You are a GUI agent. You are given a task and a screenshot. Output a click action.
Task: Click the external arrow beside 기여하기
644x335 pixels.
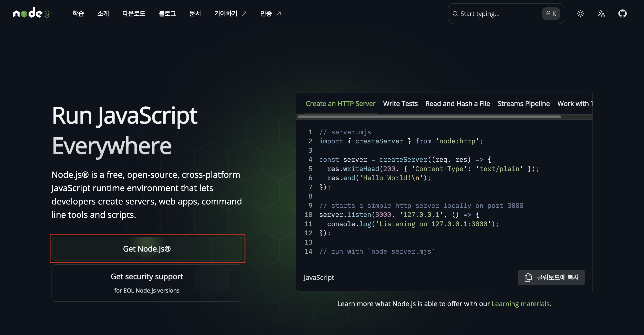[x=244, y=14]
